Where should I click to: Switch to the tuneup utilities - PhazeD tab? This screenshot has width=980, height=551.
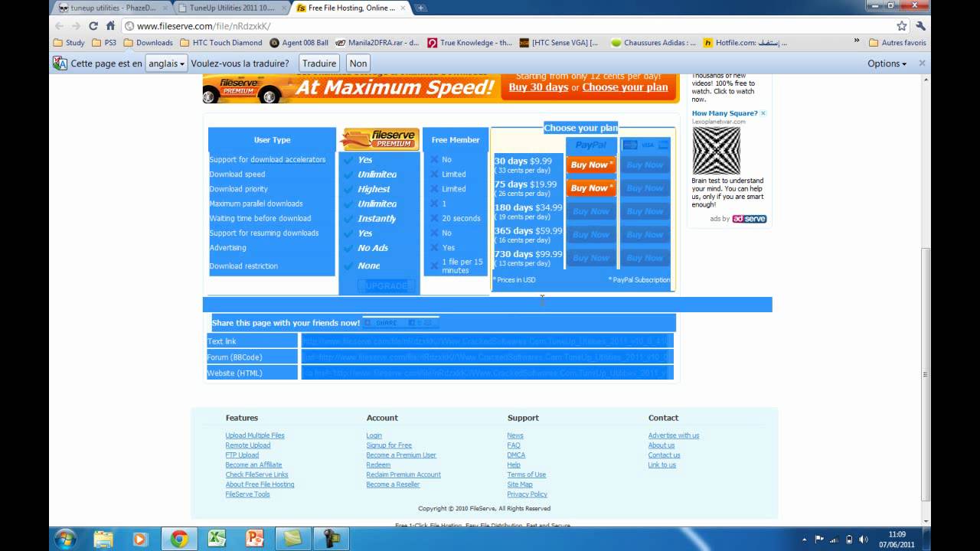pyautogui.click(x=113, y=8)
